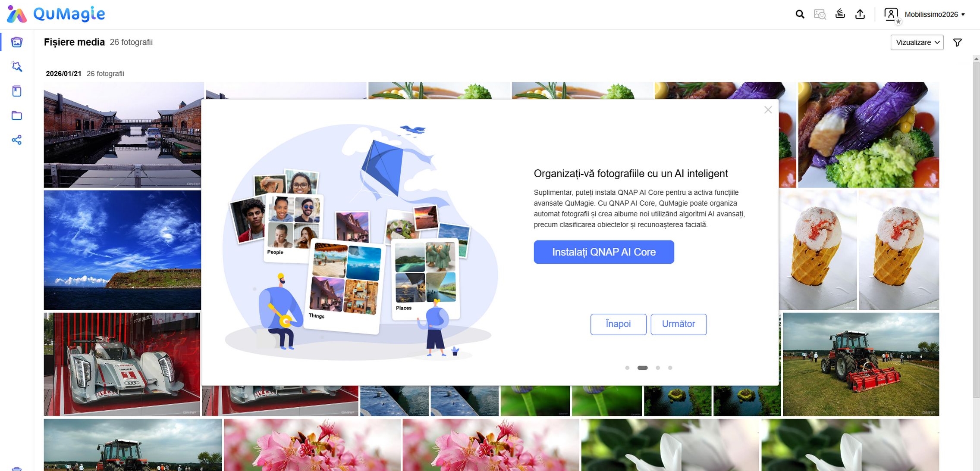Open the search magnifier in header
Screen dimensions: 980x471
[800, 14]
